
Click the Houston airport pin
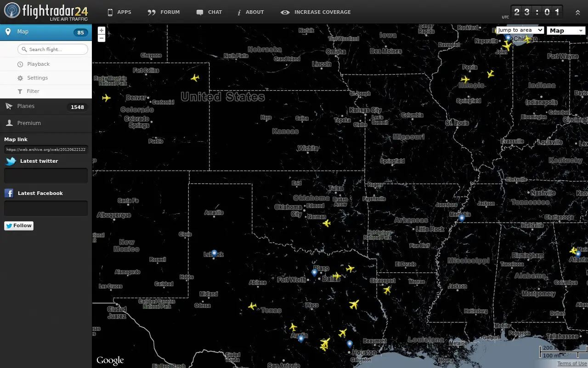350,344
